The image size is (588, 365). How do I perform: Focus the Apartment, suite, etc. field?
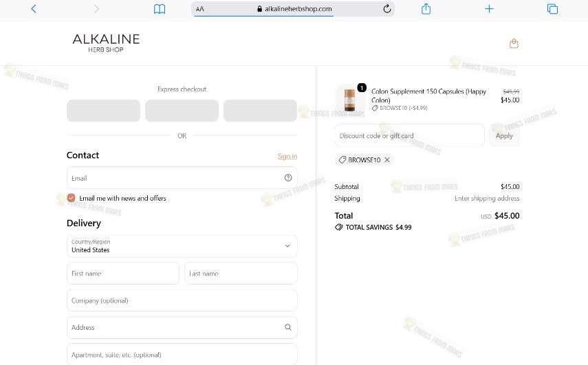pyautogui.click(x=182, y=354)
